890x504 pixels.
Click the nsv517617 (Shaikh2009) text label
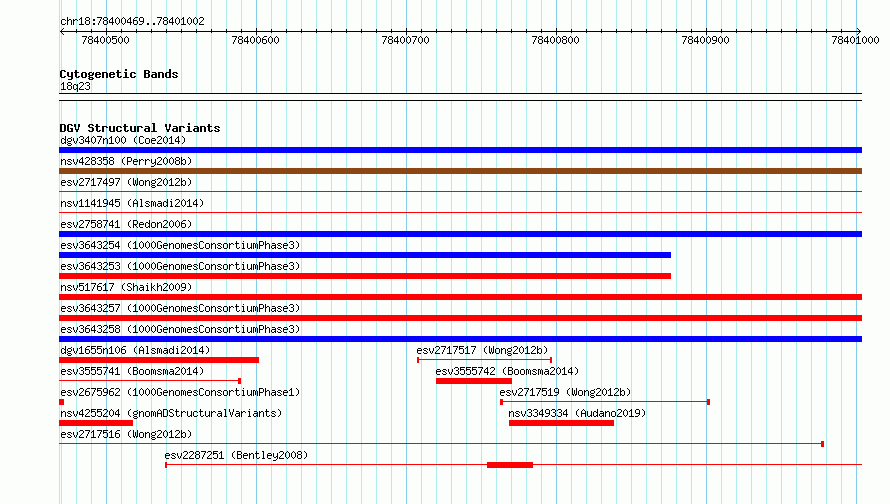pyautogui.click(x=126, y=287)
